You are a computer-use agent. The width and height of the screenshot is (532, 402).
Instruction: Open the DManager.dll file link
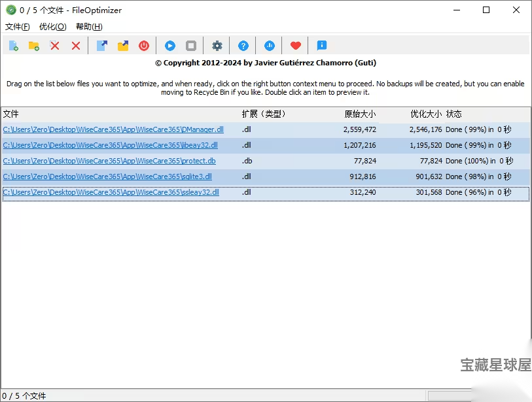point(113,129)
